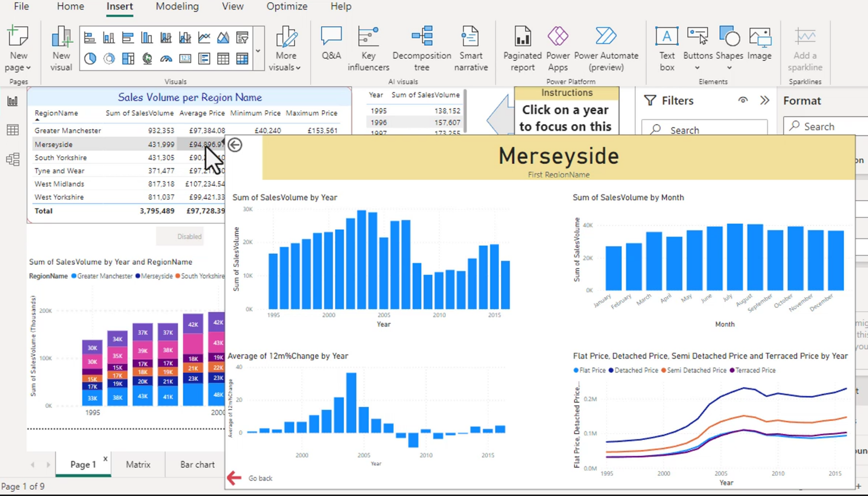Insert a line chart visual
Screen dimensions: 868x496
pyautogui.click(x=204, y=37)
